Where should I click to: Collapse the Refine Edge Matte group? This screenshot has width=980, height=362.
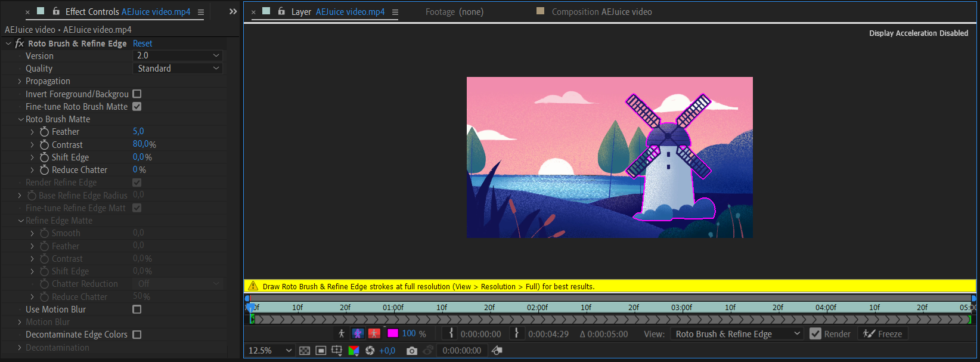point(21,221)
